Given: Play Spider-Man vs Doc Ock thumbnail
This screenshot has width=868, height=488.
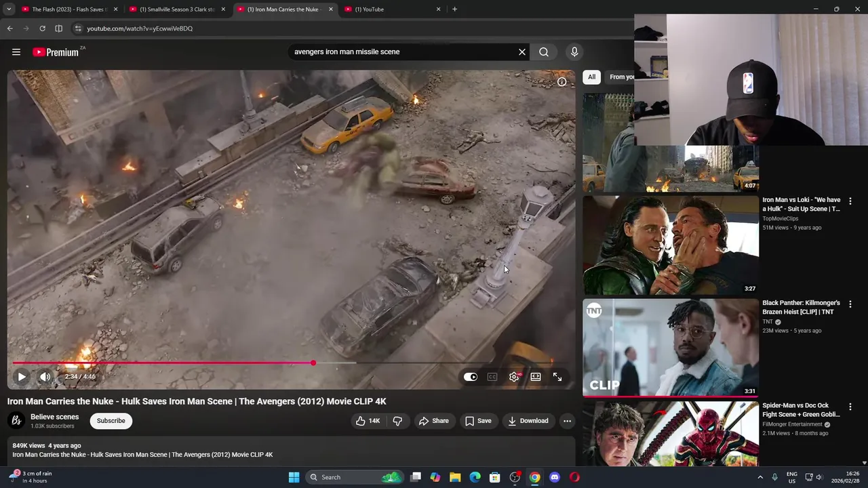Looking at the screenshot, I should (x=671, y=434).
